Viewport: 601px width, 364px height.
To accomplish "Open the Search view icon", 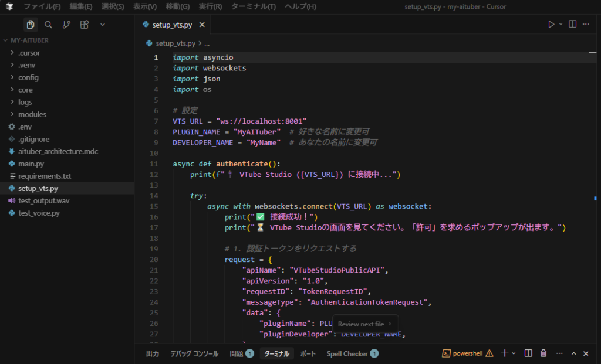I will [x=49, y=25].
